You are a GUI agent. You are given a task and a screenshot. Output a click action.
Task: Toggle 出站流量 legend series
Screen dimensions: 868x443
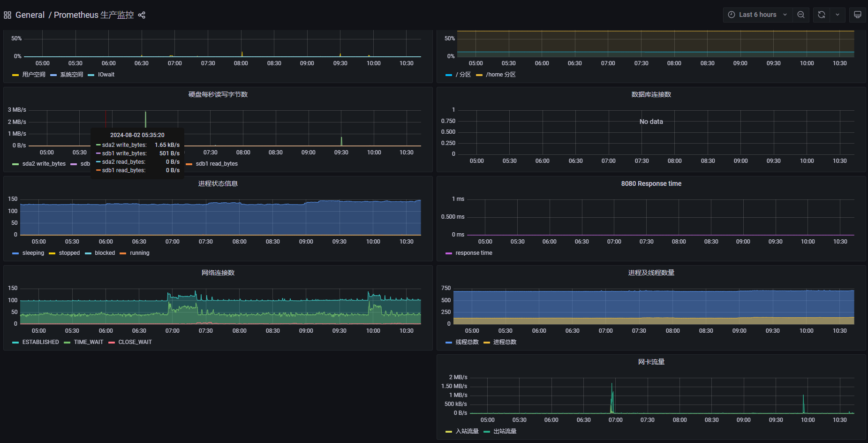pyautogui.click(x=505, y=431)
